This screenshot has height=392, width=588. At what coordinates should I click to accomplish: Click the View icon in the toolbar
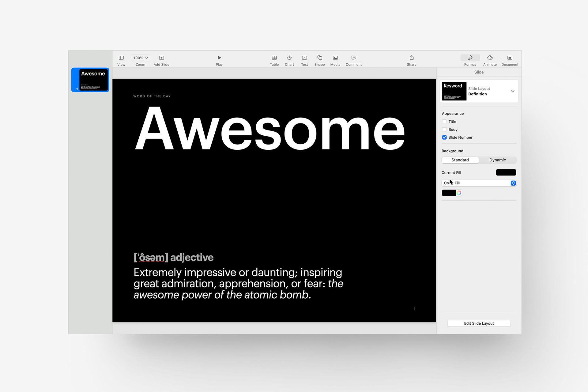[121, 60]
